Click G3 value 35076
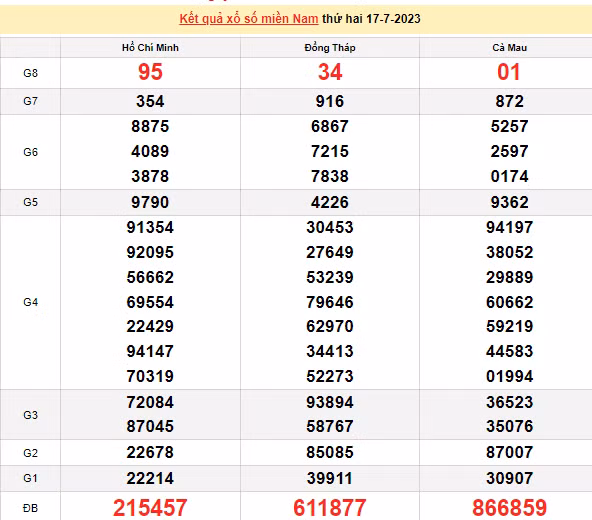Viewport: 592px width, 520px height. pos(510,426)
